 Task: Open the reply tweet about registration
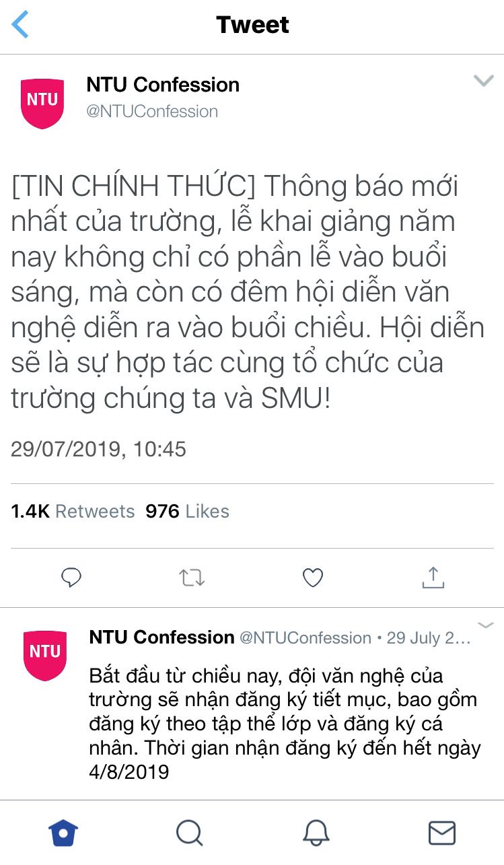click(x=283, y=723)
